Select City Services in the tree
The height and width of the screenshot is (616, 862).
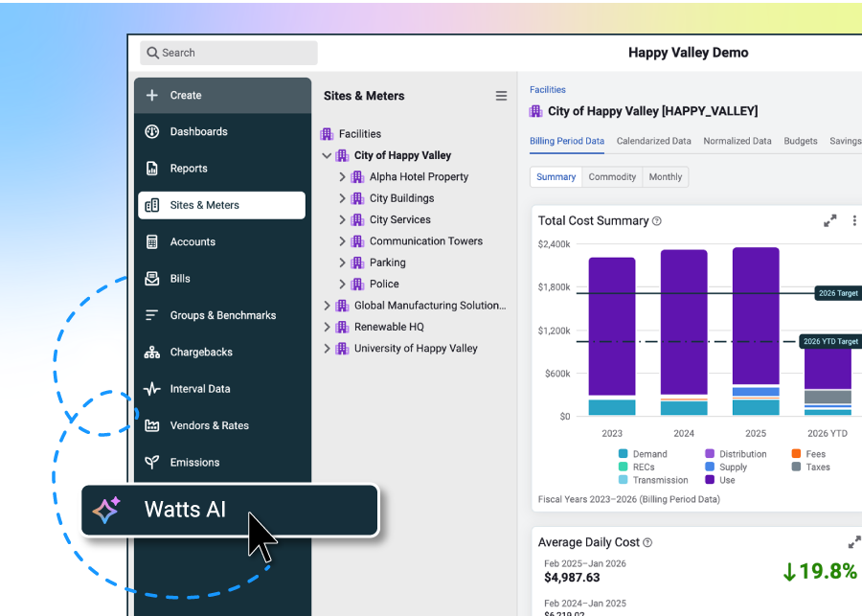point(400,219)
